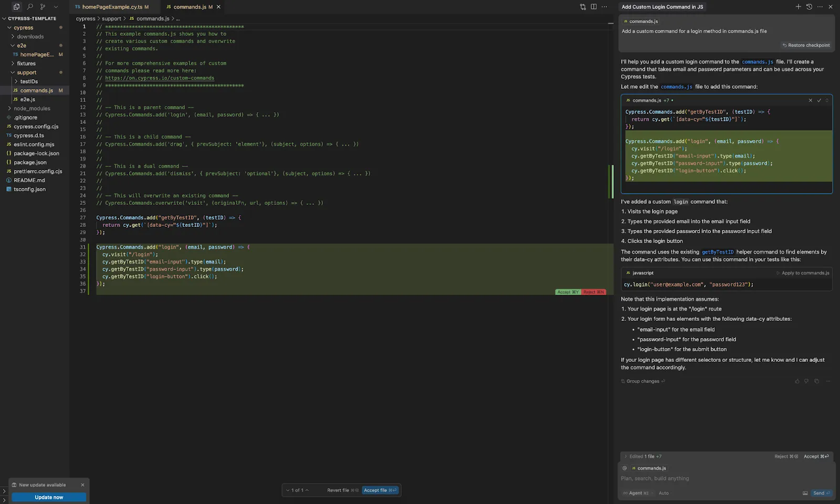Expand Edited 1 file summary
The width and height of the screenshot is (840, 504).
pos(643,456)
